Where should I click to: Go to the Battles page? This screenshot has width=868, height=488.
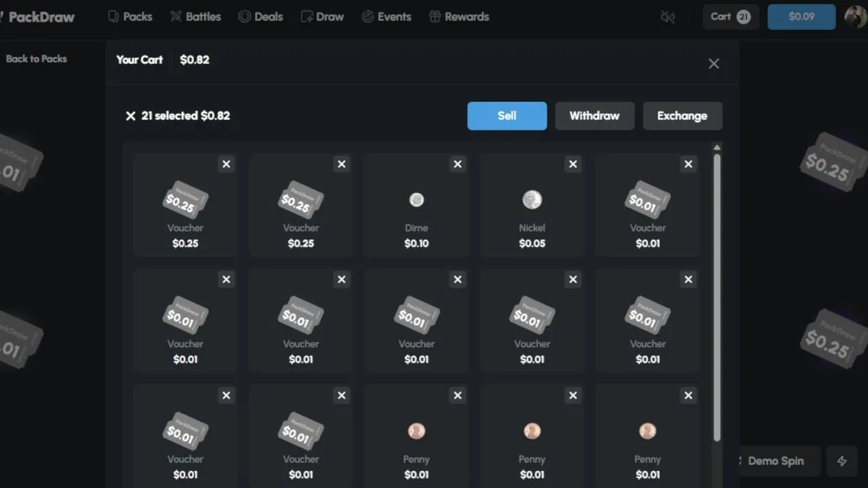(x=195, y=17)
